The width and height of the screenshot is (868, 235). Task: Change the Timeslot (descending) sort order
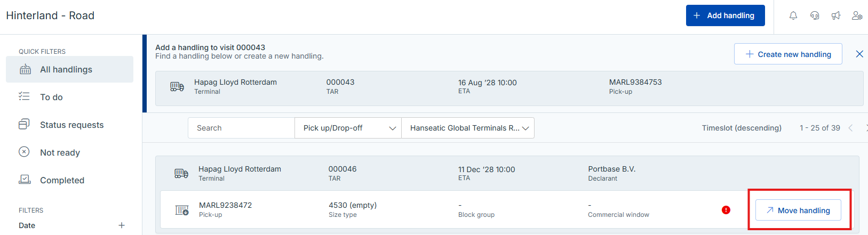pos(742,128)
